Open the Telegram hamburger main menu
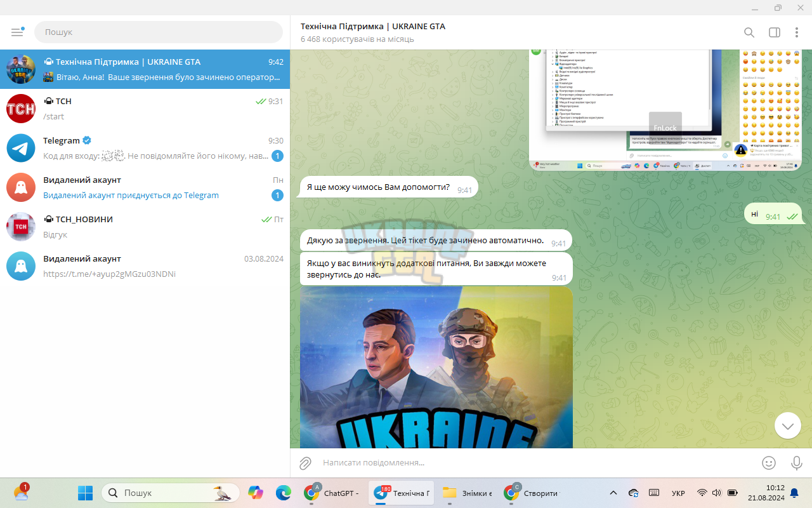Viewport: 812px width, 508px height. pos(17,32)
